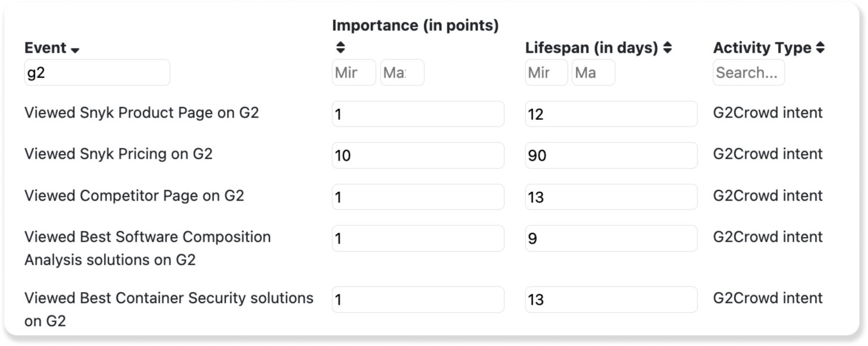
Task: Sort by Importance using its sort icon
Action: tap(340, 47)
